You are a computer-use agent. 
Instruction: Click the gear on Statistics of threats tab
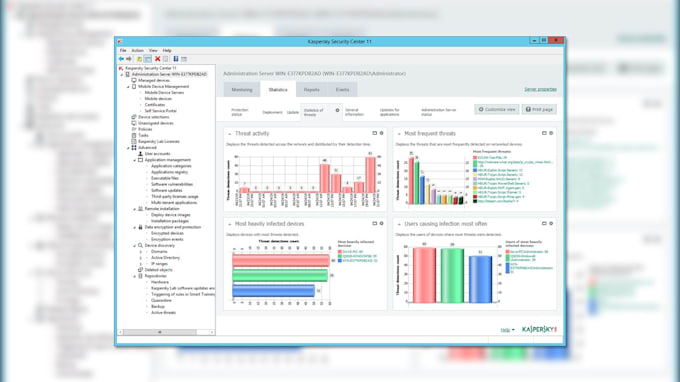click(x=337, y=110)
